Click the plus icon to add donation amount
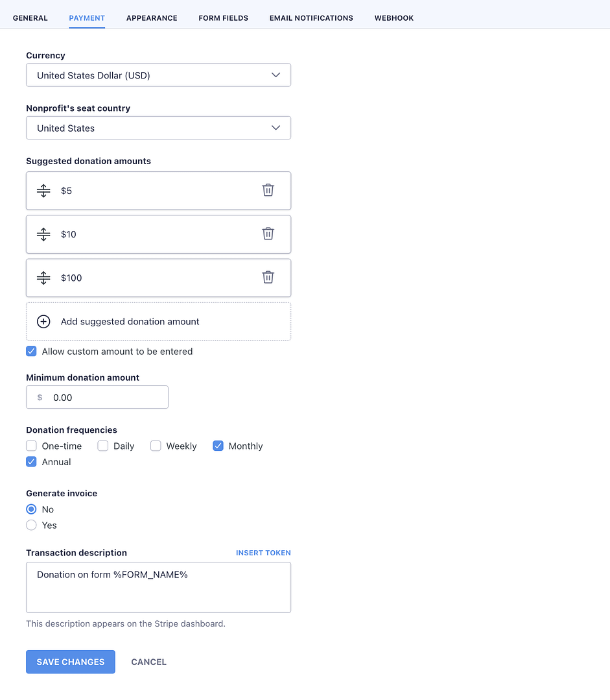 [43, 321]
